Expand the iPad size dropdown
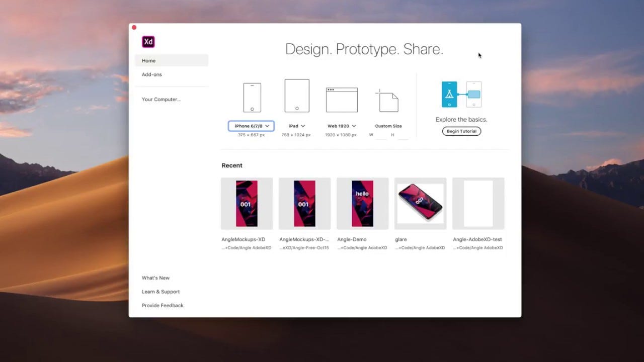Image resolution: width=644 pixels, height=362 pixels. coord(296,126)
